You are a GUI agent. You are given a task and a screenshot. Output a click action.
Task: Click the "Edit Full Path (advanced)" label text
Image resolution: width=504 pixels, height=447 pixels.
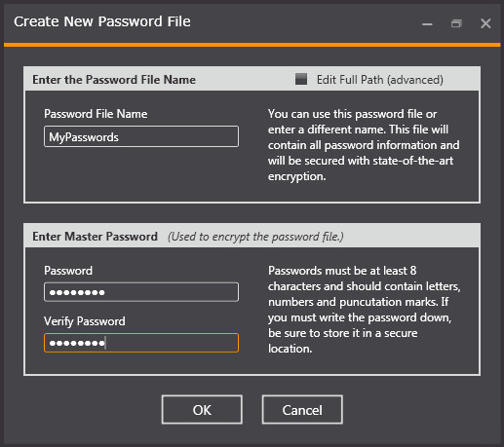click(x=380, y=80)
